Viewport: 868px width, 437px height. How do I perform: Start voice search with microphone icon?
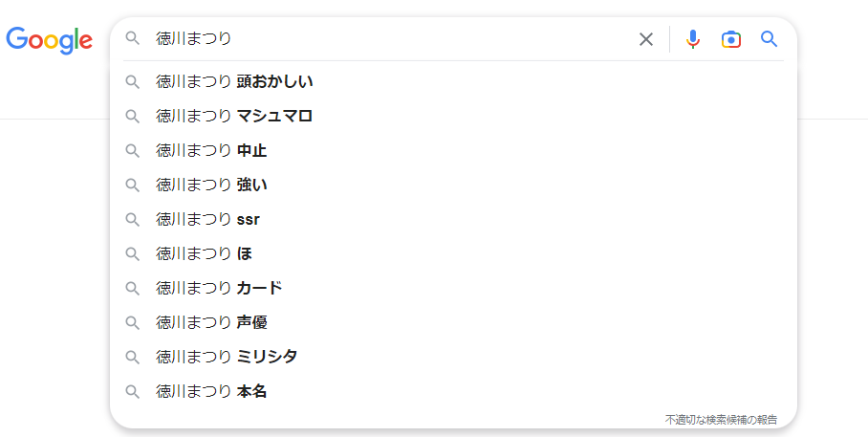[x=692, y=39]
